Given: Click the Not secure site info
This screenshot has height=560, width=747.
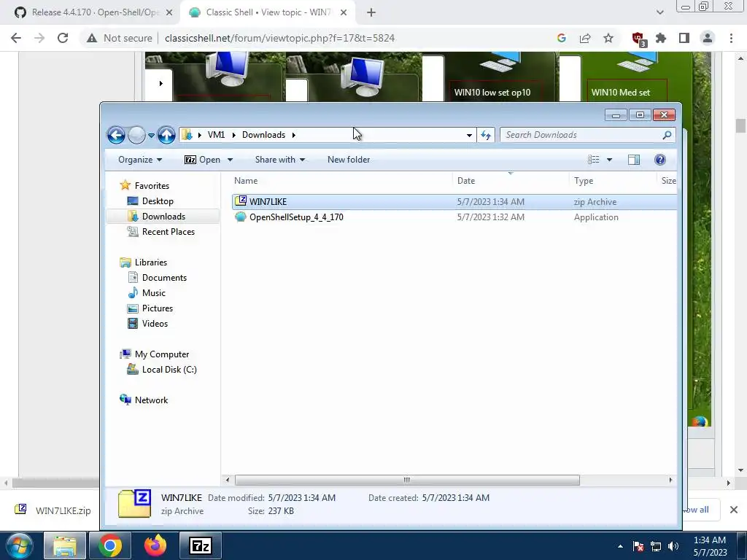Looking at the screenshot, I should [119, 38].
